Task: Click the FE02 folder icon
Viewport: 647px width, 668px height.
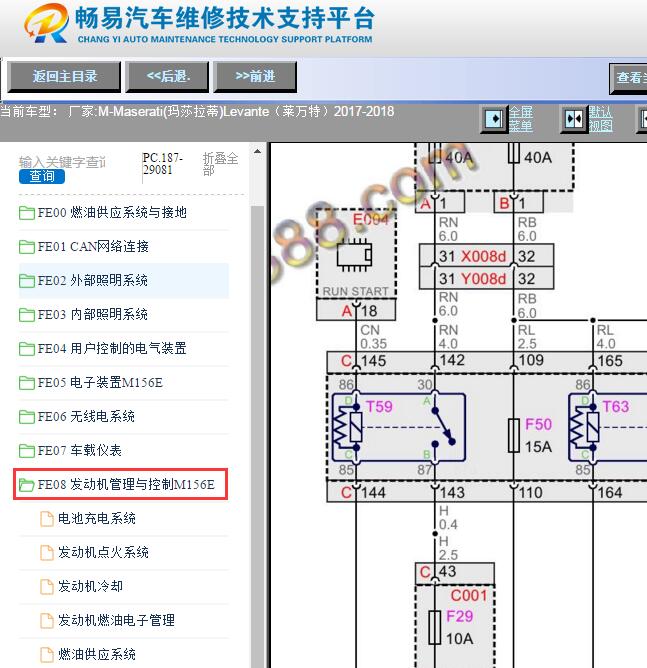Action: [27, 281]
